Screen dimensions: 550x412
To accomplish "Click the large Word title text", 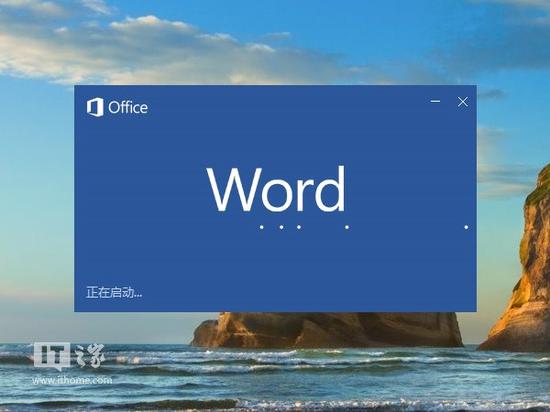I will [x=276, y=189].
